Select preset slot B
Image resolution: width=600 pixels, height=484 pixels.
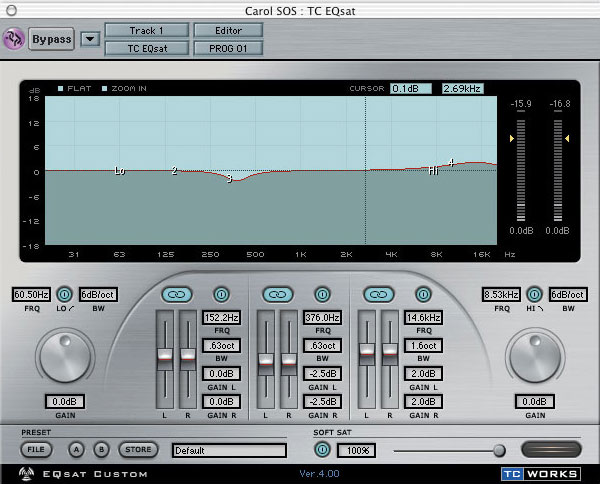[101, 450]
